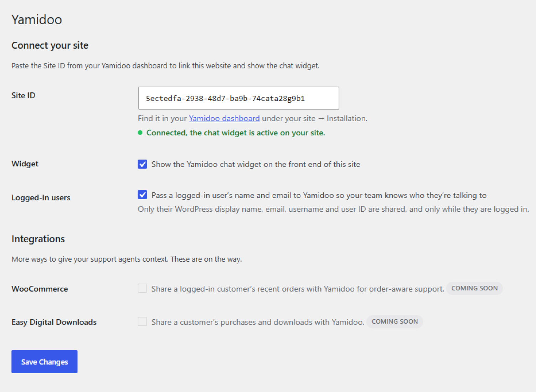Click 'Show the Yamidoo chat widget' label text
Screen dimensions: 536x392
[x=256, y=164]
